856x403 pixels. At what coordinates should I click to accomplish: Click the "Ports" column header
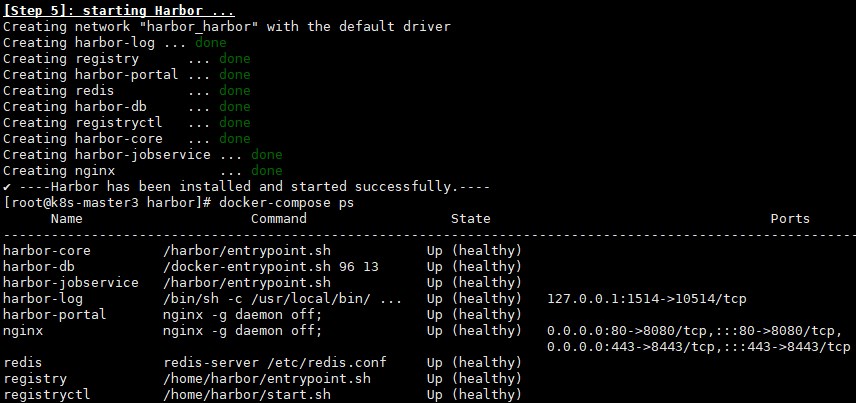click(790, 219)
